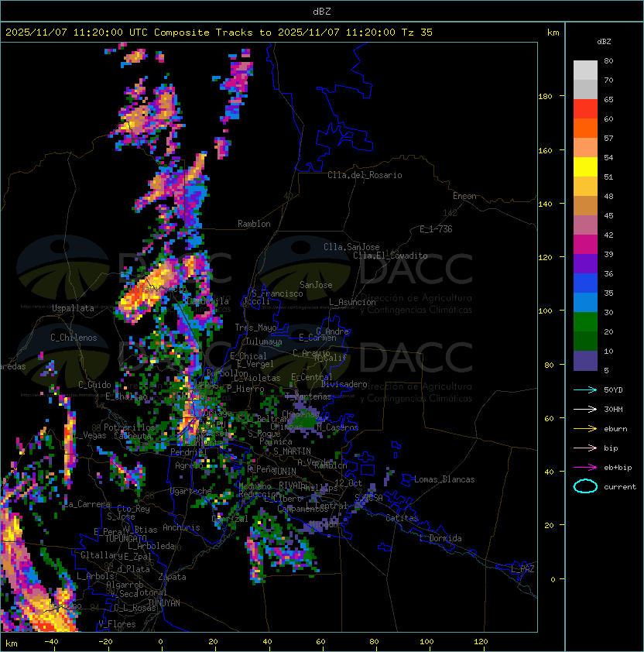This screenshot has width=644, height=652.
Task: Click the 'Tz 35' header value
Action: pos(417,33)
